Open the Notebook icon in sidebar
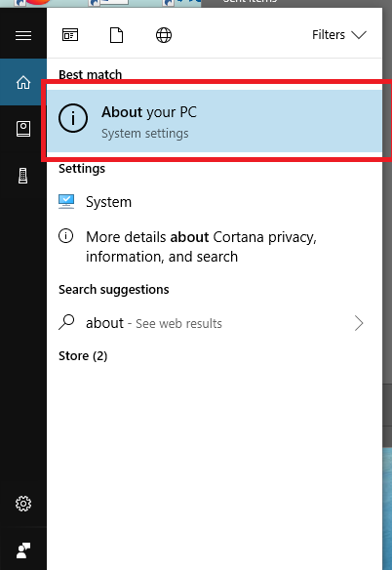 (x=23, y=129)
